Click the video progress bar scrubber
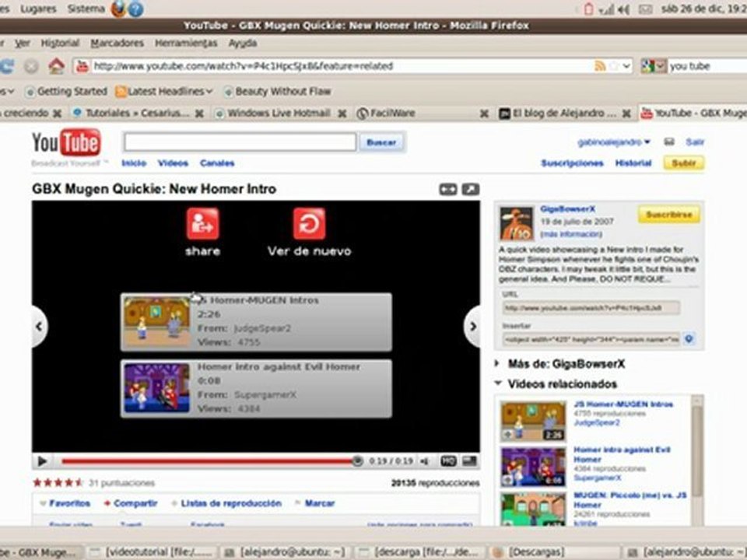The height and width of the screenshot is (560, 747). [x=357, y=460]
